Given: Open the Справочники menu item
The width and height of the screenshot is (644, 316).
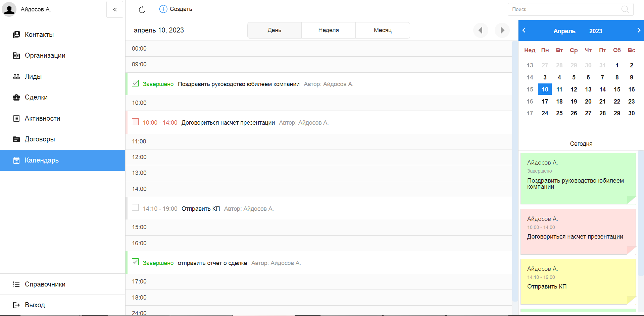Looking at the screenshot, I should (62, 284).
